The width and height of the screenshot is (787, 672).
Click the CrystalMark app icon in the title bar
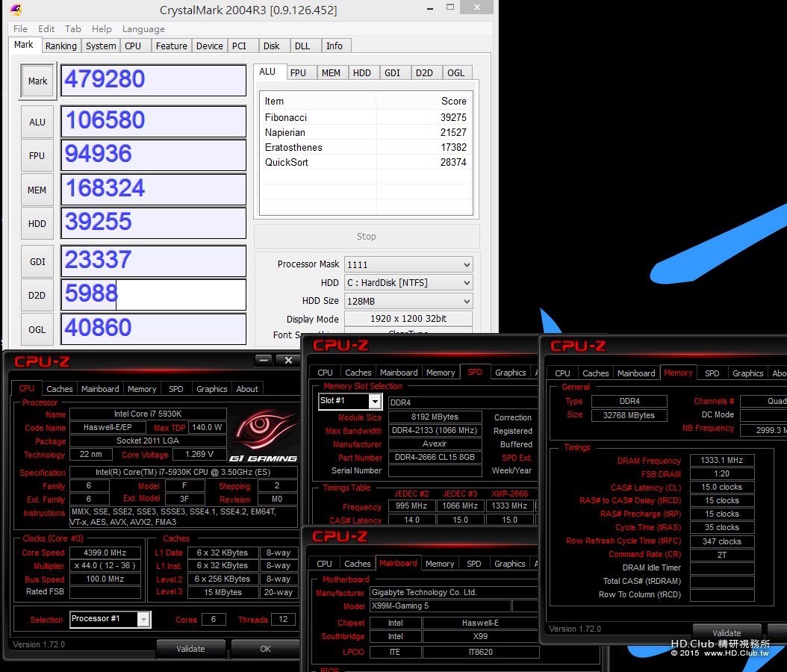(x=16, y=10)
